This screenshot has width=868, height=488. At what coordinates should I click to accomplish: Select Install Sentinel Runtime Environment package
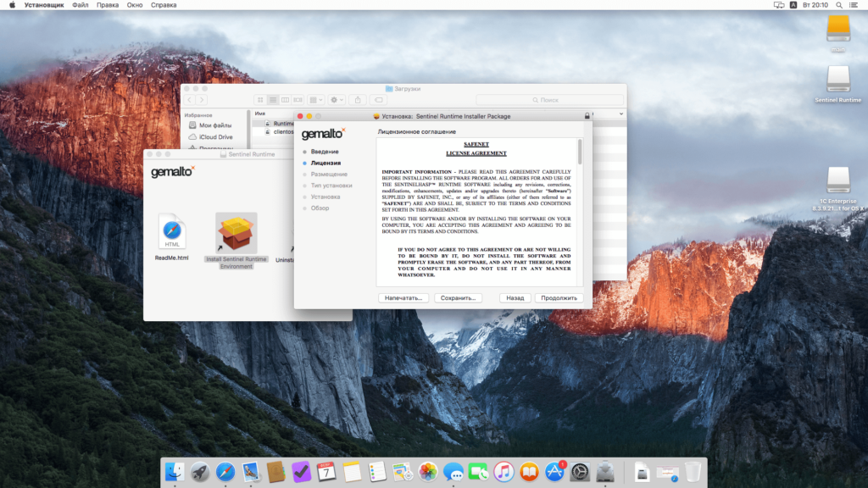pos(236,241)
